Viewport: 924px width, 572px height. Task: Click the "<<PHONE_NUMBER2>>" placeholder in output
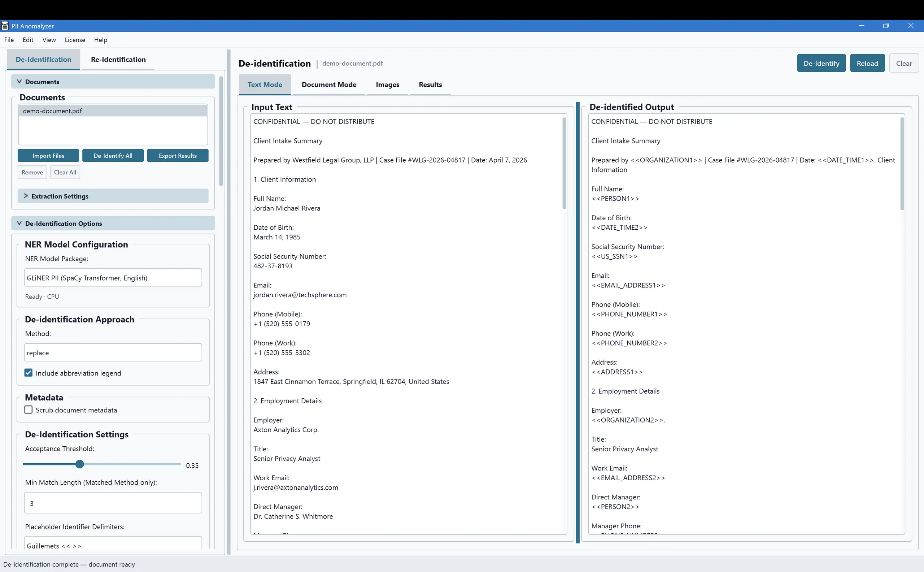pos(629,343)
